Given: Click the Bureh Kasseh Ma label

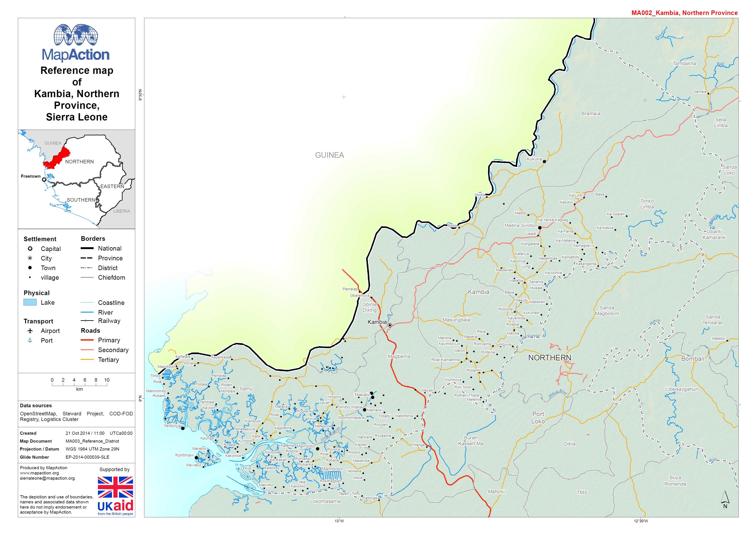Looking at the screenshot, I should (x=470, y=441).
